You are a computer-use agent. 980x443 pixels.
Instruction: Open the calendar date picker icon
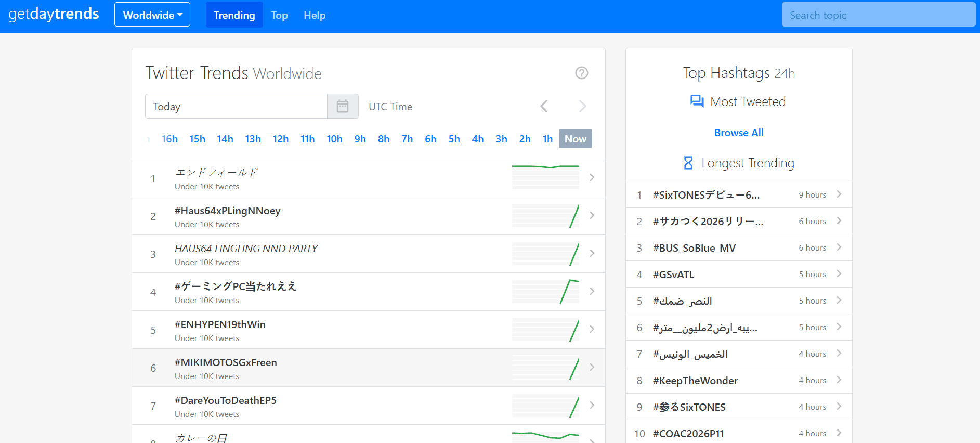point(343,106)
